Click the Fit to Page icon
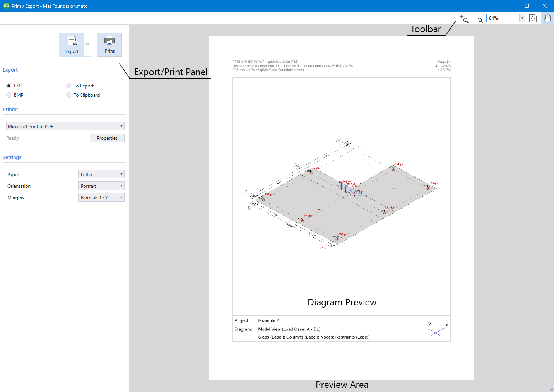Screen dimensions: 554x392 click(x=533, y=18)
